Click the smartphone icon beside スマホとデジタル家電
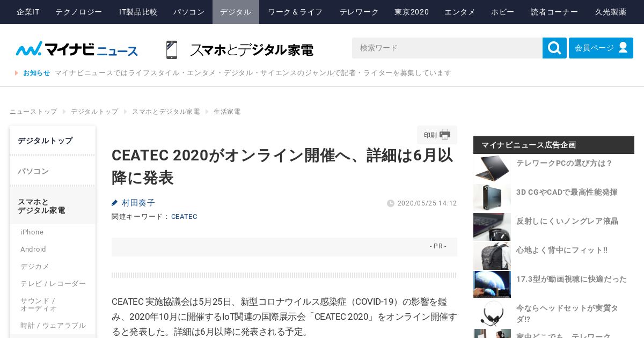Image resolution: width=644 pixels, height=338 pixels. pyautogui.click(x=172, y=49)
